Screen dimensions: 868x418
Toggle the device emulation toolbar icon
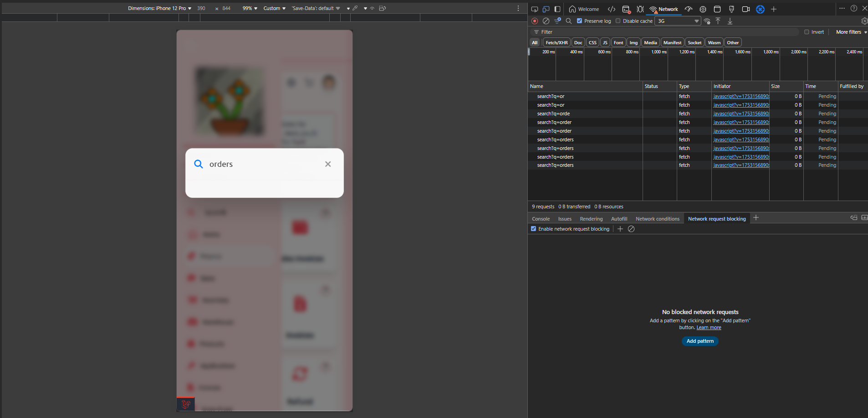coord(546,9)
